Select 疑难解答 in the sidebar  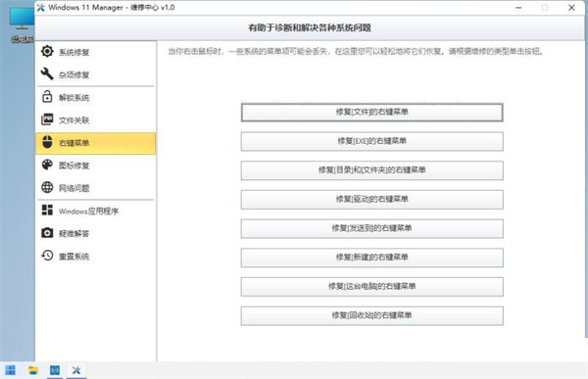(96, 233)
